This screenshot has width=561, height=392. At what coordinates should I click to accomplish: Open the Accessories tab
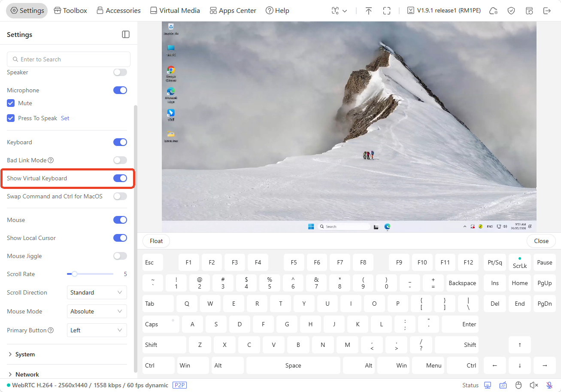point(118,11)
